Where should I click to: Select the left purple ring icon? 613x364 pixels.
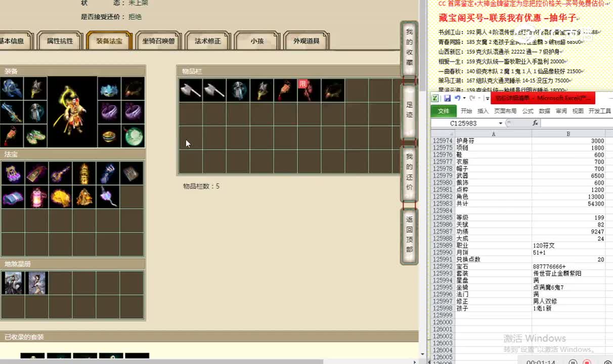click(109, 112)
